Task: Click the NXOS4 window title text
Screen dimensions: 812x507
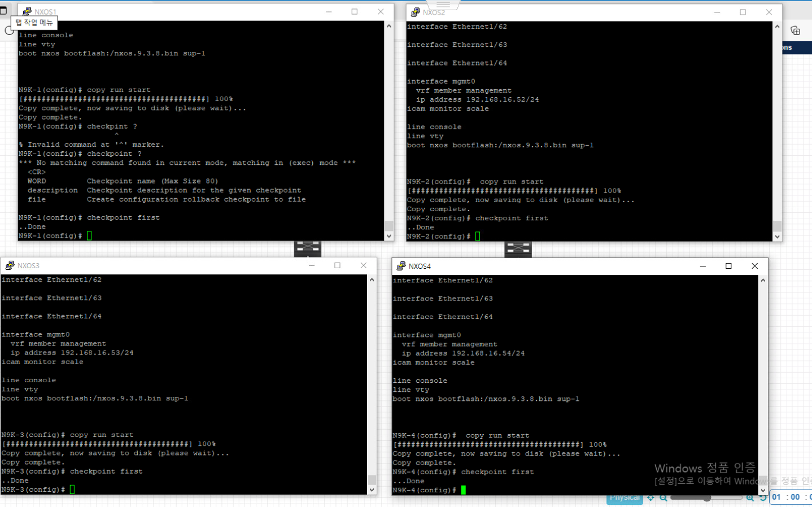Action: point(420,266)
